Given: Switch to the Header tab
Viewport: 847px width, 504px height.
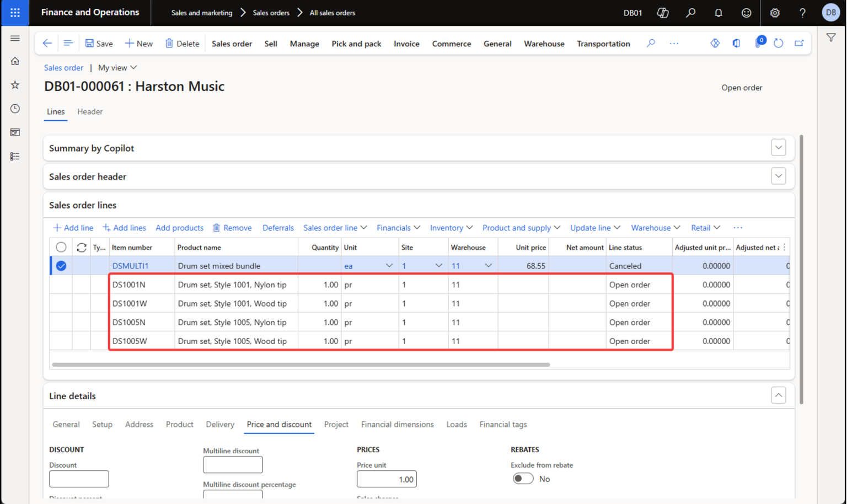Looking at the screenshot, I should click(90, 111).
